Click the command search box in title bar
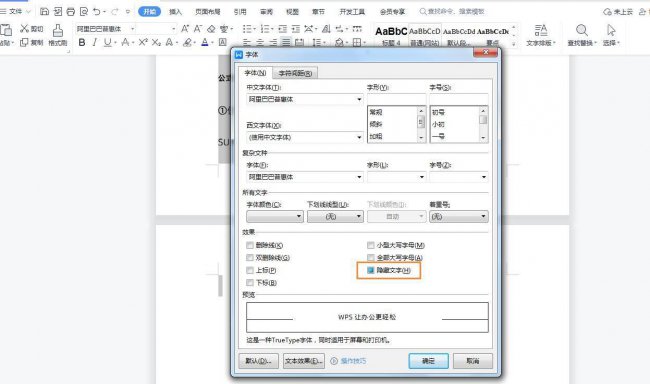The image size is (650, 384). (452, 12)
